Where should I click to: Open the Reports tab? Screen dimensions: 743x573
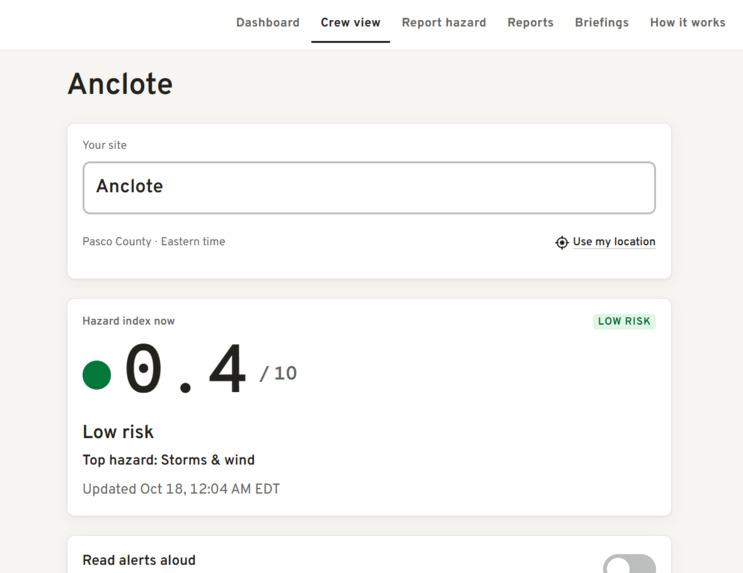[x=530, y=22]
